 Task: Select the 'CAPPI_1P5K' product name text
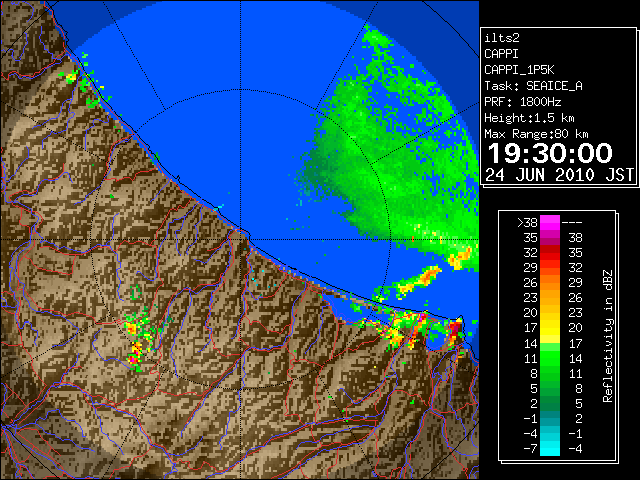click(519, 70)
